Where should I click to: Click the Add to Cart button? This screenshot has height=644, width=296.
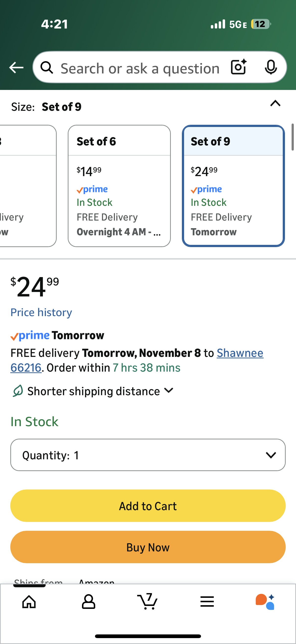tap(148, 506)
